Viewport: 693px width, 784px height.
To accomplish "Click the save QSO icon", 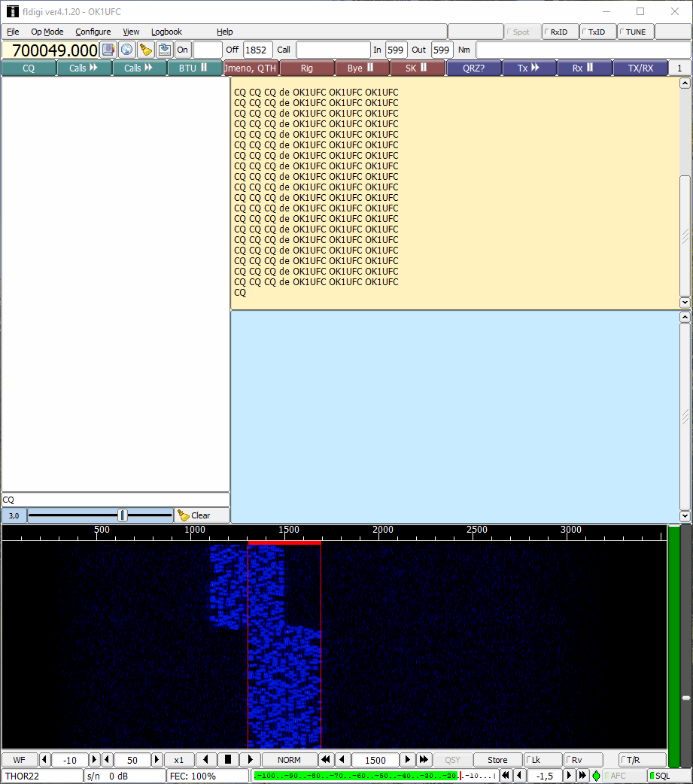I will coord(164,50).
